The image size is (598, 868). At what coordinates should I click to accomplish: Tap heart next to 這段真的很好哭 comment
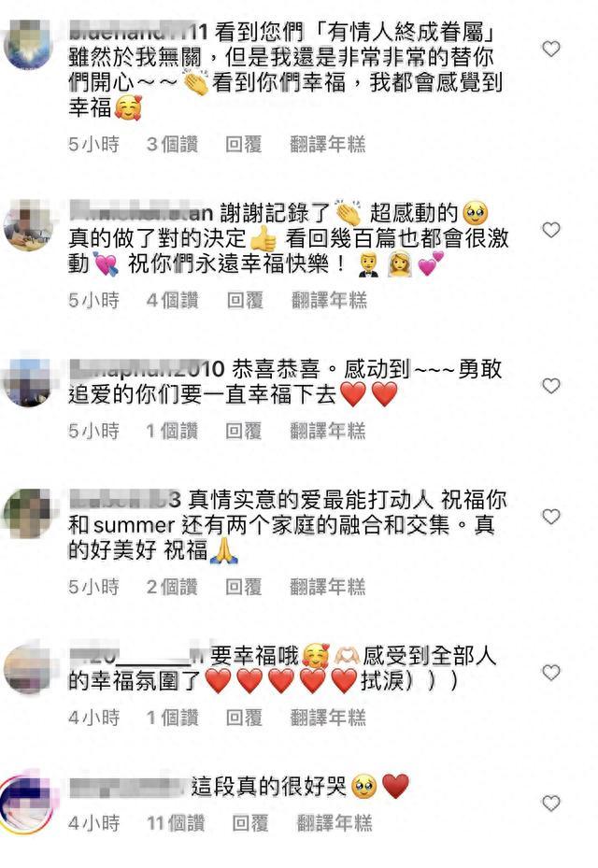tap(551, 804)
